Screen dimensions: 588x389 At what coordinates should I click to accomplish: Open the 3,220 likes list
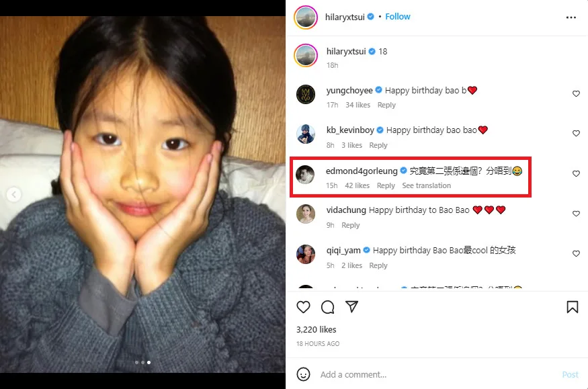pyautogui.click(x=317, y=330)
